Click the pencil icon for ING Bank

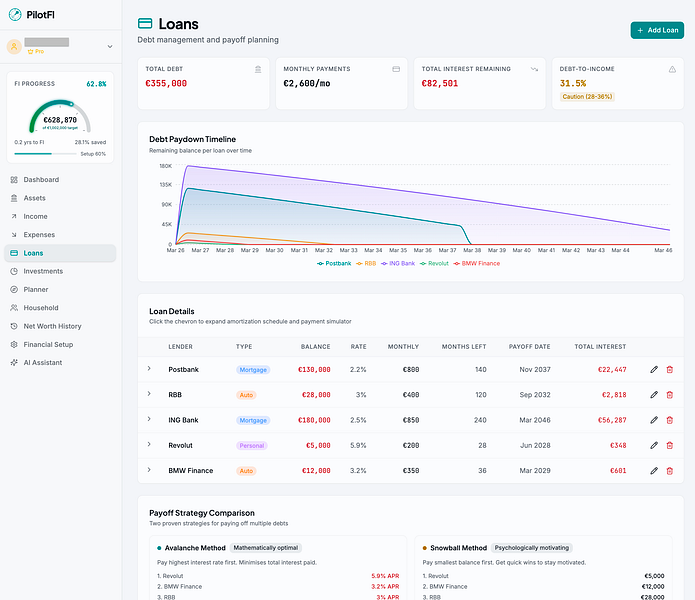point(654,420)
